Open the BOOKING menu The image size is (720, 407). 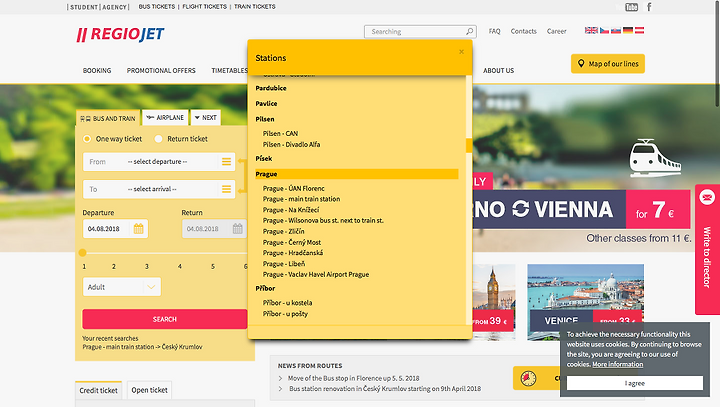pyautogui.click(x=97, y=71)
